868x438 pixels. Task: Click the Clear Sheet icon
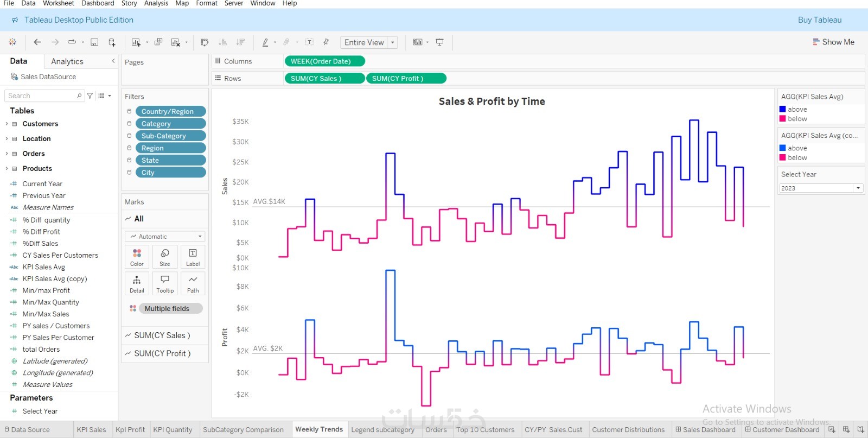coord(175,42)
